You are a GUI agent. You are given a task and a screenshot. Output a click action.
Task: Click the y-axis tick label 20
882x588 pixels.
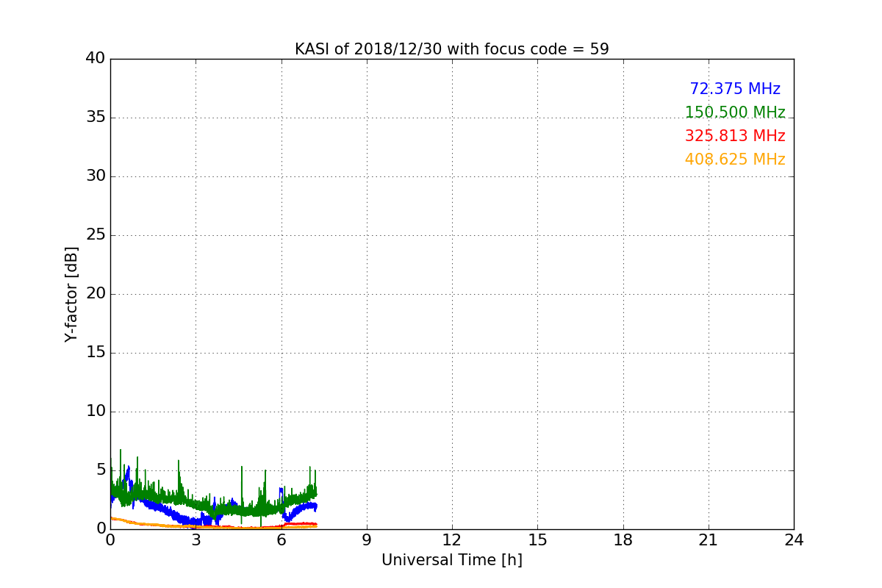click(x=96, y=294)
